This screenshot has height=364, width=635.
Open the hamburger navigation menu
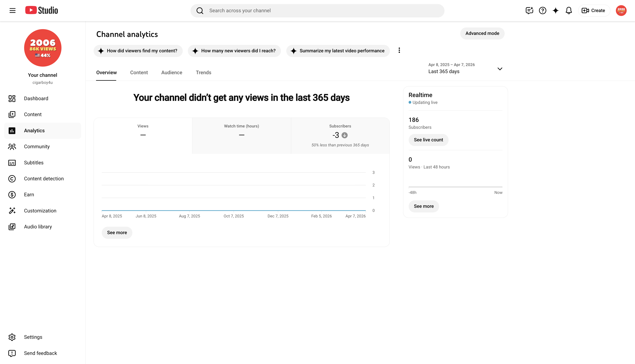(x=12, y=11)
